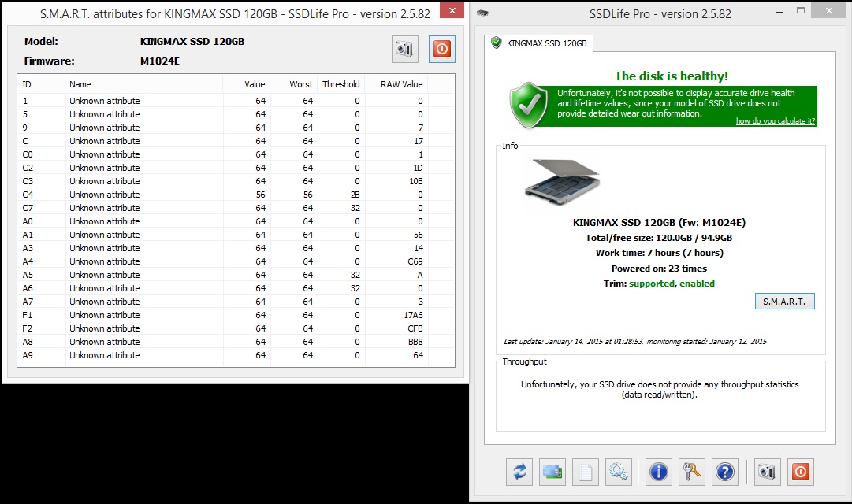Click 'Total/free size: 120.0GB / 94.9GB' text

[x=659, y=237]
